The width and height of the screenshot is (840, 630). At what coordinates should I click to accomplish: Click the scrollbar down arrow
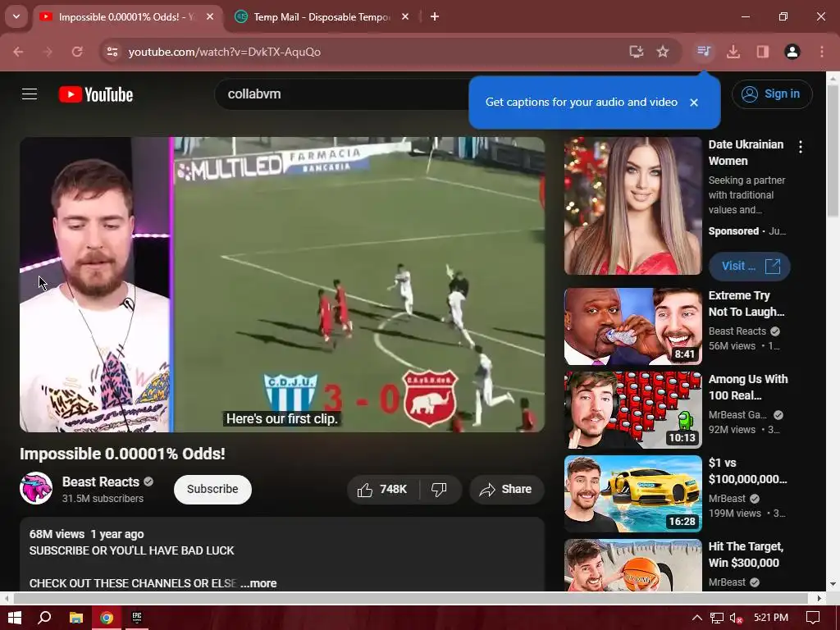pyautogui.click(x=833, y=584)
